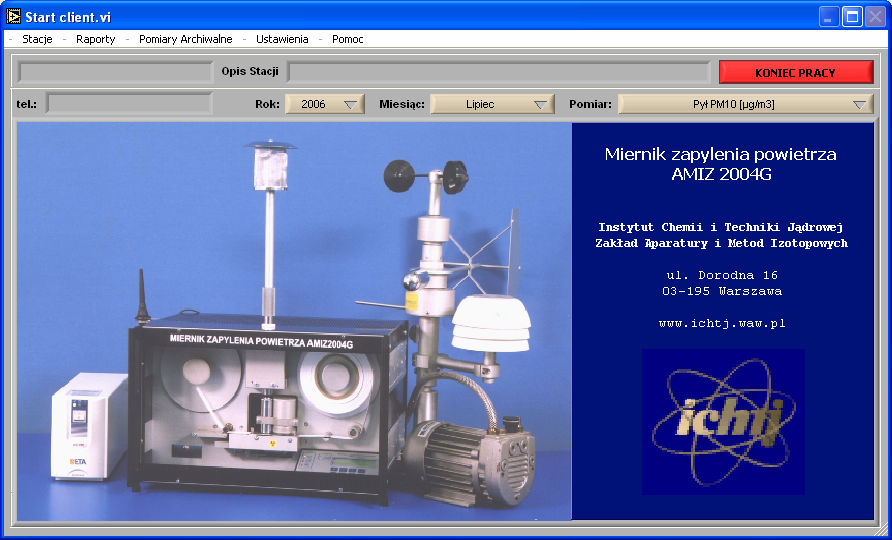Expand the Miesiąc dropdown showing Lipiec
The height and width of the screenshot is (540, 892).
pos(492,104)
